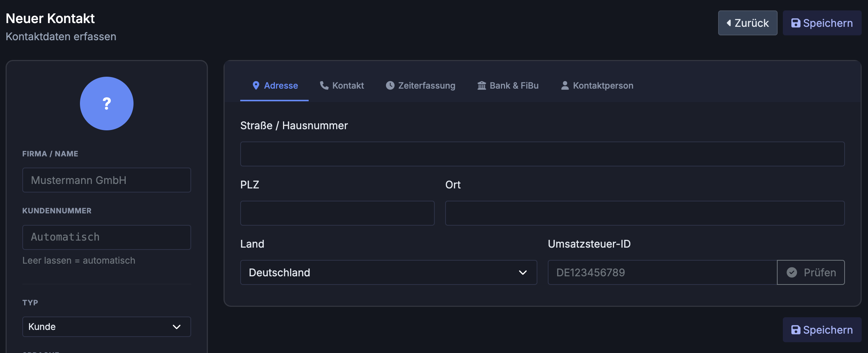Click the location pin icon on Adresse tab
Image resolution: width=868 pixels, height=353 pixels.
tap(256, 85)
